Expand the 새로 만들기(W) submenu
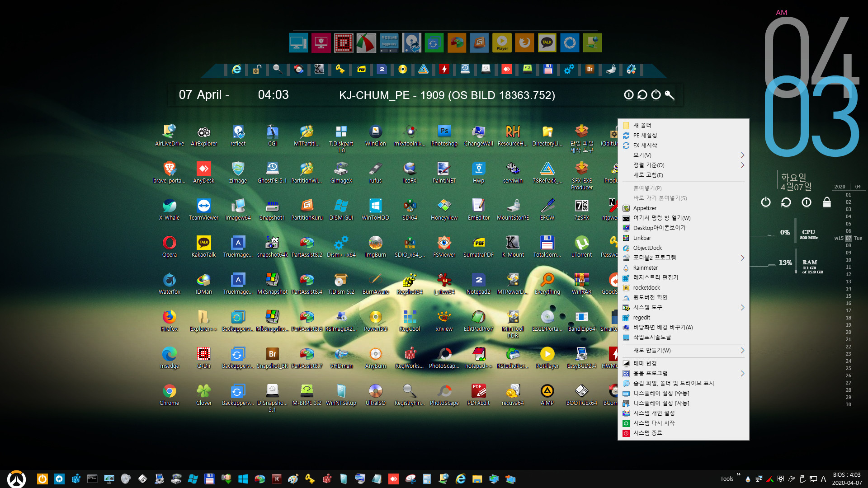The height and width of the screenshot is (488, 868). click(683, 350)
